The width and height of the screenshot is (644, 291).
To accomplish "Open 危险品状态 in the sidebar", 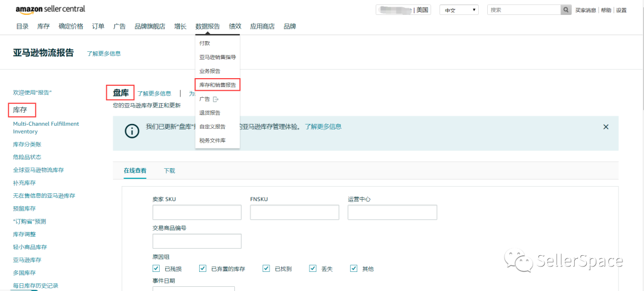I will 27,157.
